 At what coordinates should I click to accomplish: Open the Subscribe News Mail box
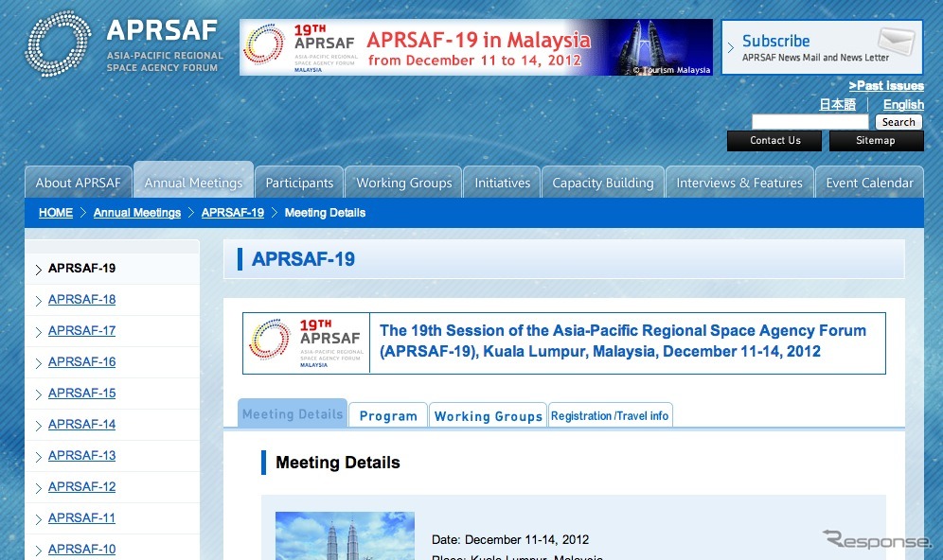(822, 47)
